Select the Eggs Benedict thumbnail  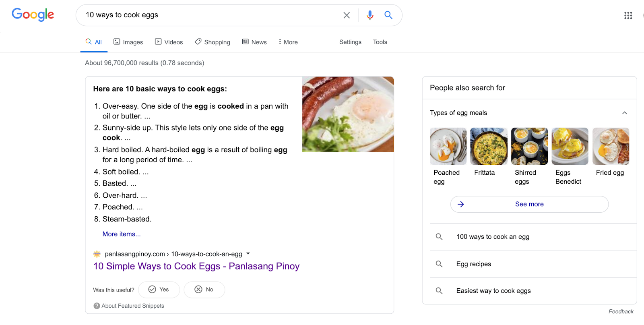pyautogui.click(x=570, y=146)
